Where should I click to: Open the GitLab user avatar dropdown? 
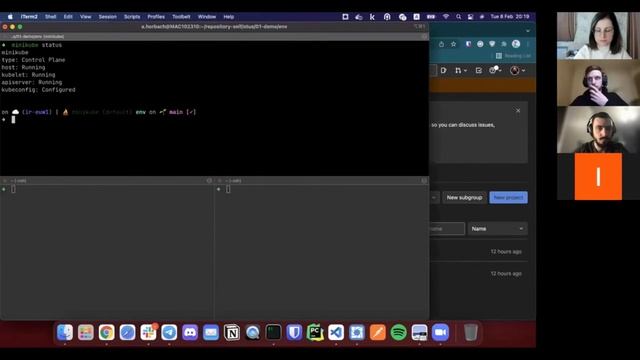(x=518, y=71)
